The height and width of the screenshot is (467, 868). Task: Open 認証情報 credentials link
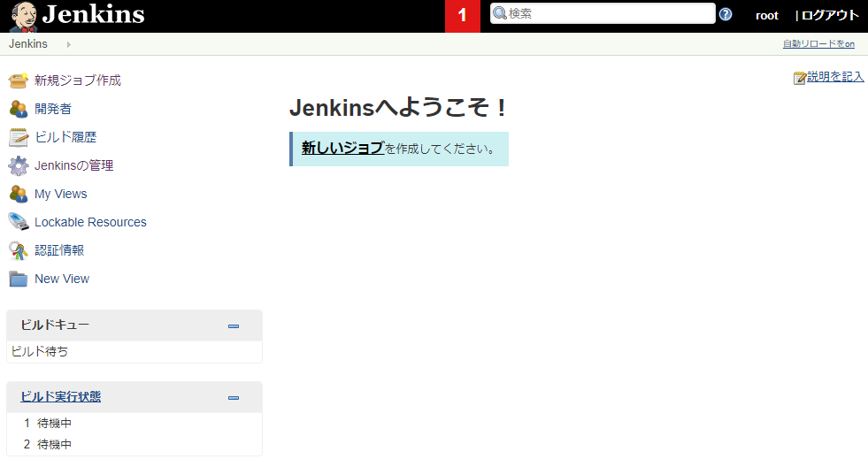point(59,250)
